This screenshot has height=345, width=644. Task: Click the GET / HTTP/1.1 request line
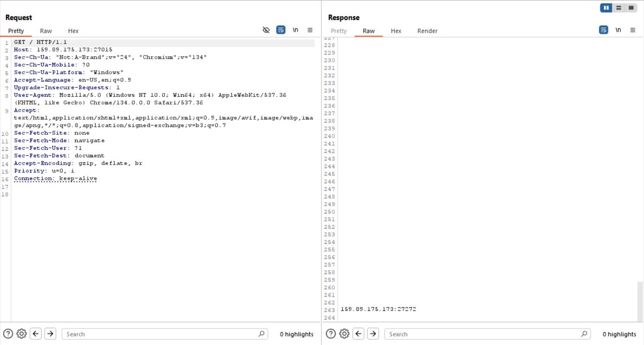(x=40, y=42)
